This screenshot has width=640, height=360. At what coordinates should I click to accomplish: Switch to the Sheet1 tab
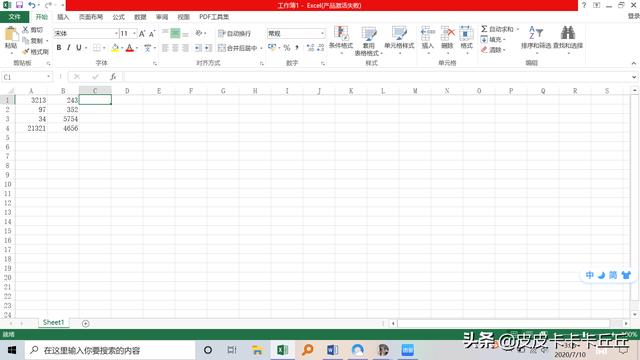click(x=53, y=322)
